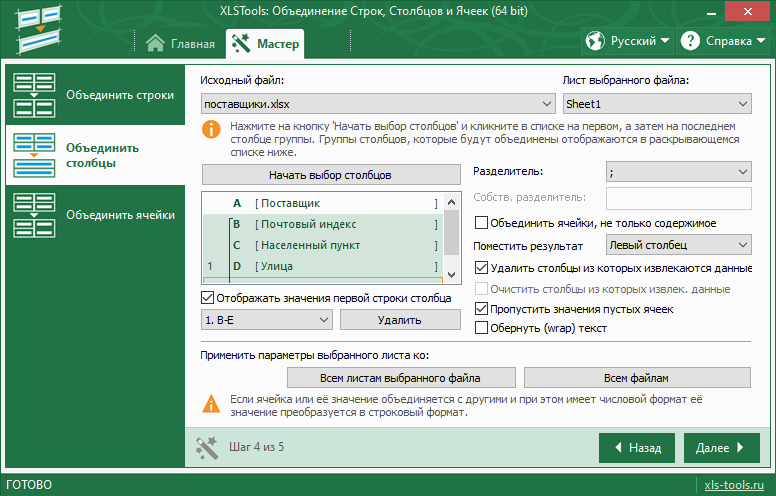Select the Merge Columns icon (Объединить столбцы)
This screenshot has width=776, height=496.
pos(33,154)
